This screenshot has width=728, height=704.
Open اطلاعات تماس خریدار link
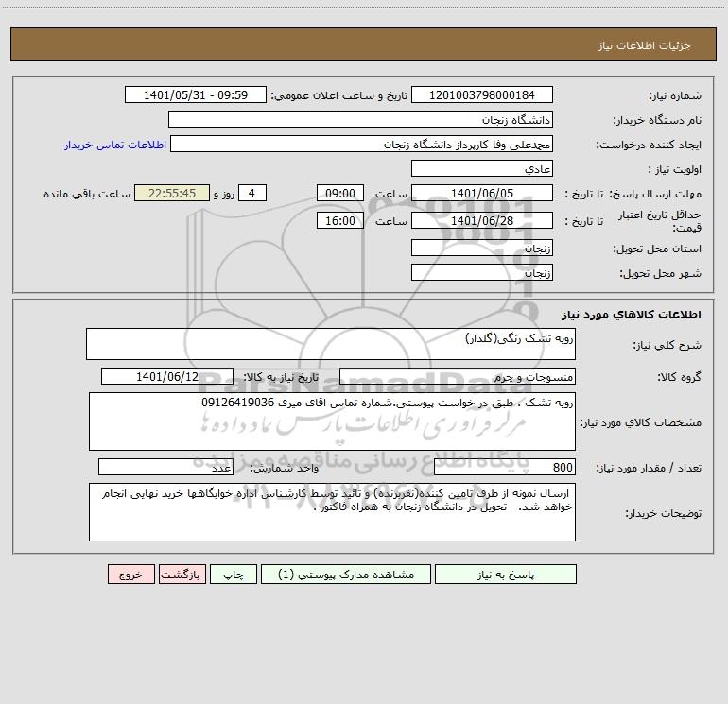tap(115, 145)
